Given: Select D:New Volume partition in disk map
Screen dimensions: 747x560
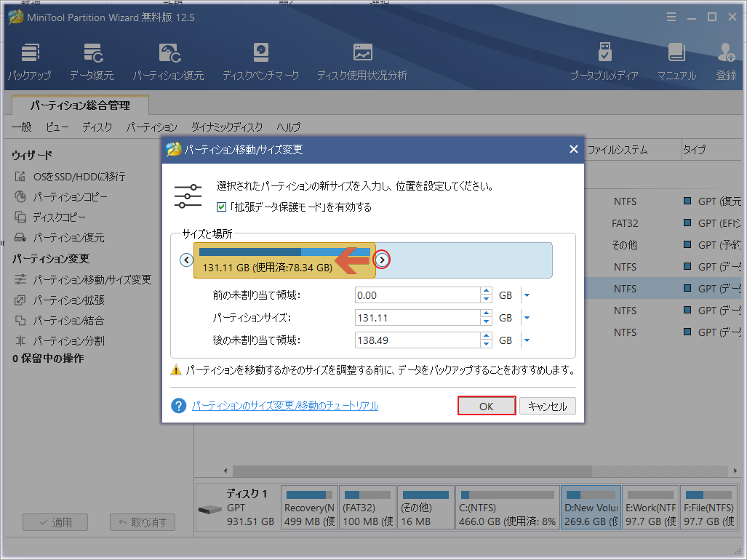Looking at the screenshot, I should [591, 508].
